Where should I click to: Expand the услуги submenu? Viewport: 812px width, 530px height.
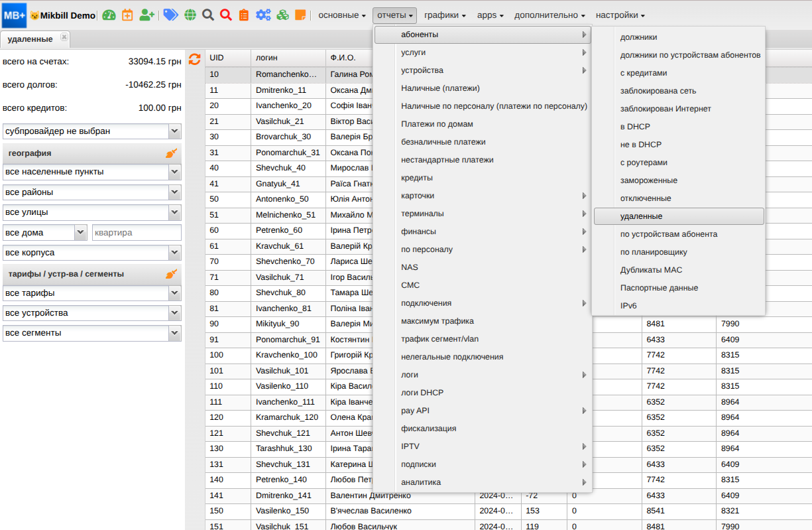click(483, 52)
